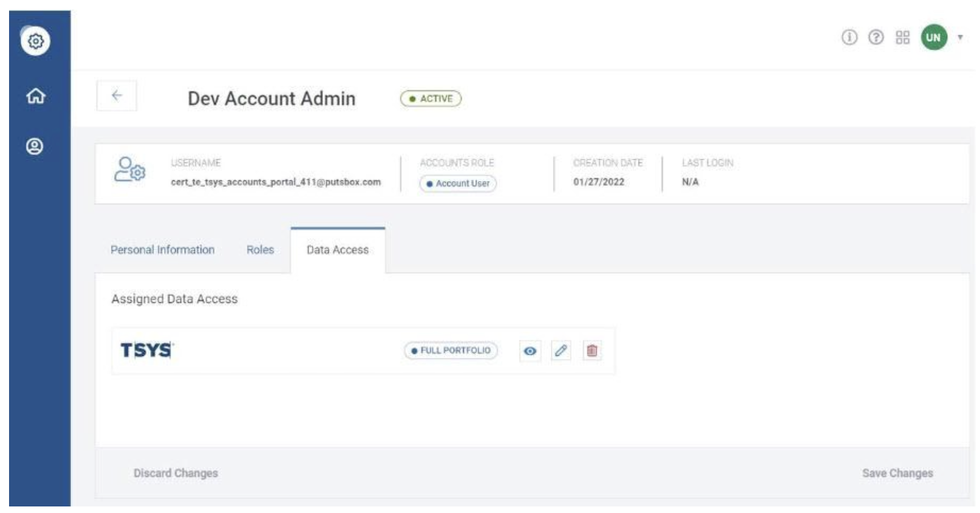This screenshot has height=513, width=980.
Task: Go to Home via sidebar icon
Action: (x=35, y=96)
